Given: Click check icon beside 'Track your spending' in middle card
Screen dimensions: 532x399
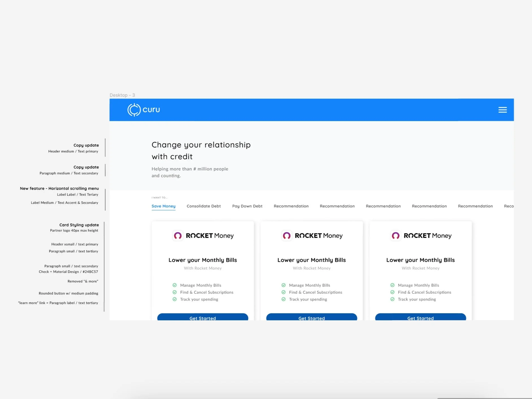Looking at the screenshot, I should (283, 299).
